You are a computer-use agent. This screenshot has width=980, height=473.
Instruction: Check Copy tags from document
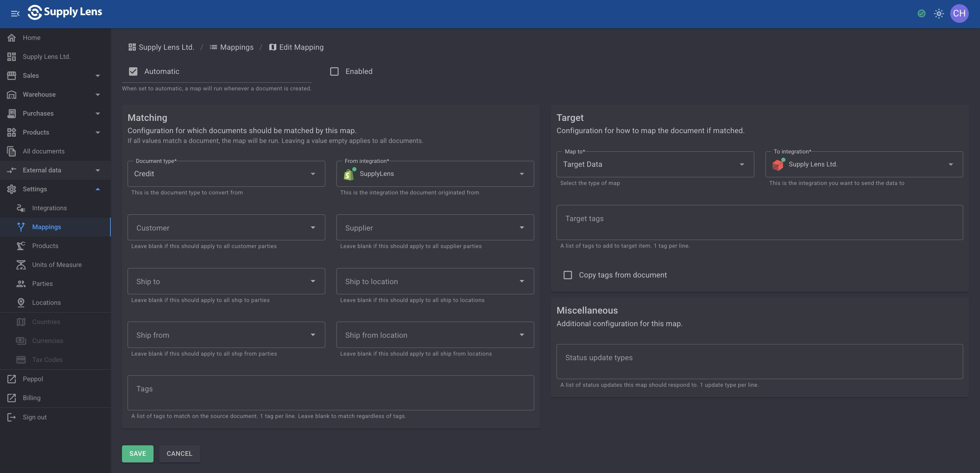tap(567, 275)
